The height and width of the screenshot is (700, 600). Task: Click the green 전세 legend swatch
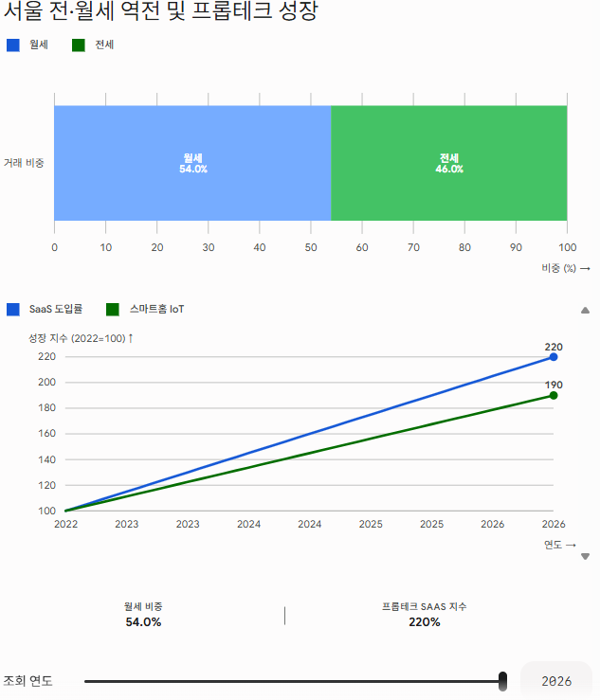[79, 45]
